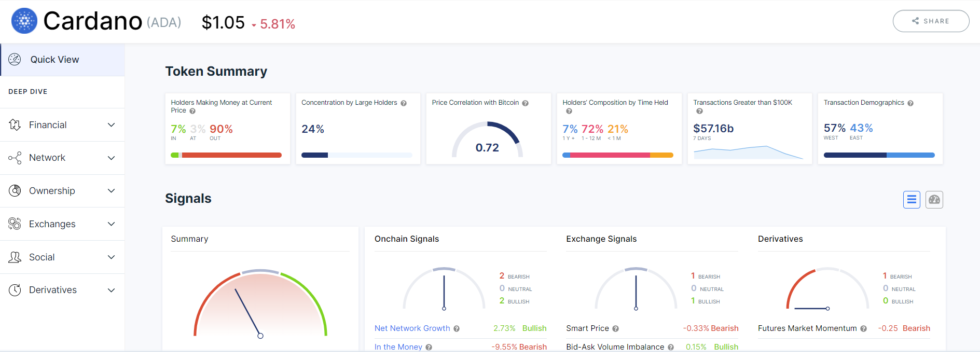The image size is (980, 360).
Task: Open the Net Network Growth link
Action: [x=412, y=328]
